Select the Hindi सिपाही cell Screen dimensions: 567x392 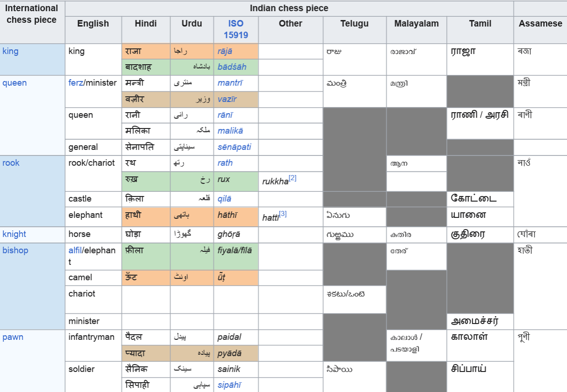tap(146, 385)
